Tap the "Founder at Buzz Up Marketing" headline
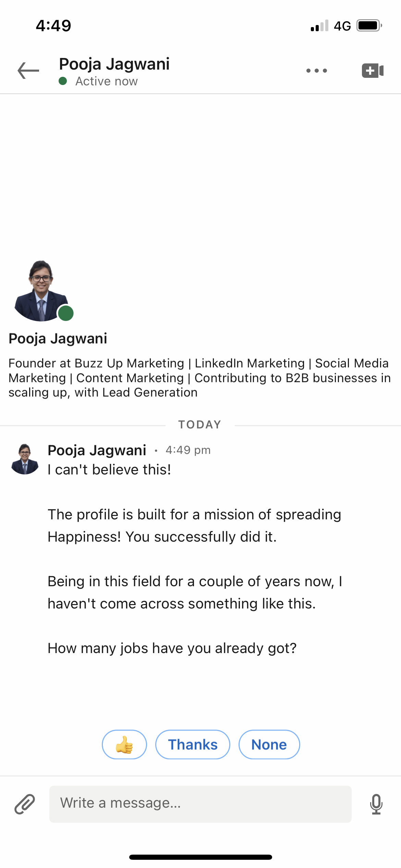 pyautogui.click(x=199, y=378)
